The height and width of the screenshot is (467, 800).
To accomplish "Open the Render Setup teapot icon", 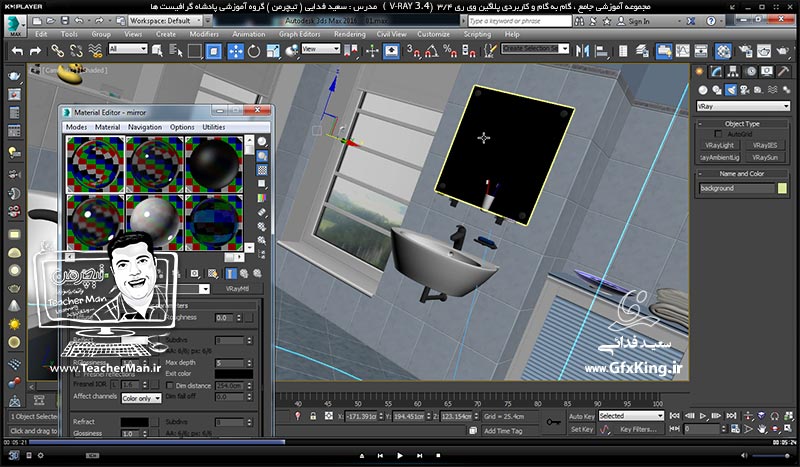I will (x=745, y=51).
